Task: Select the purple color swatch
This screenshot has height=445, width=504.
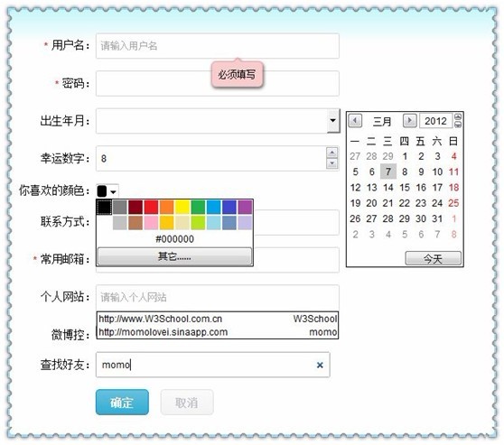Action: 245,208
